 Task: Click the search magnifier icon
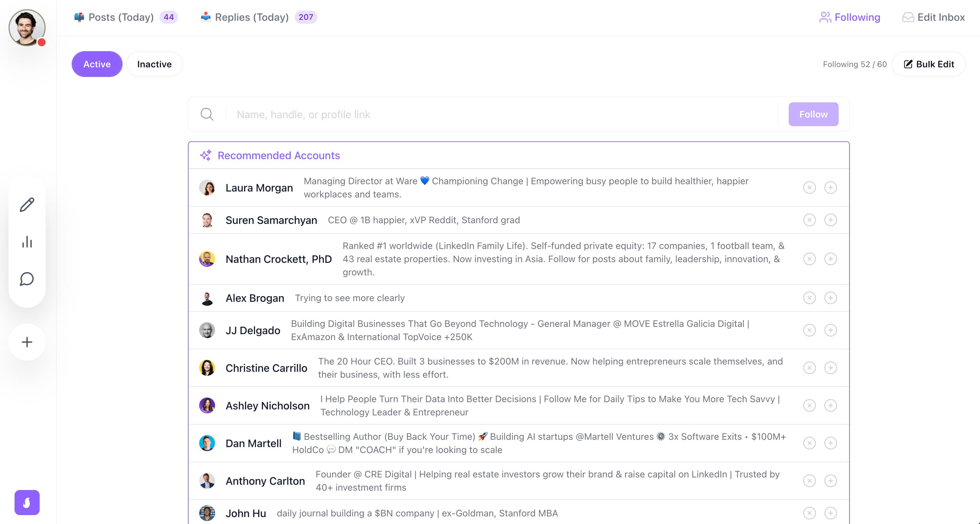(x=207, y=114)
